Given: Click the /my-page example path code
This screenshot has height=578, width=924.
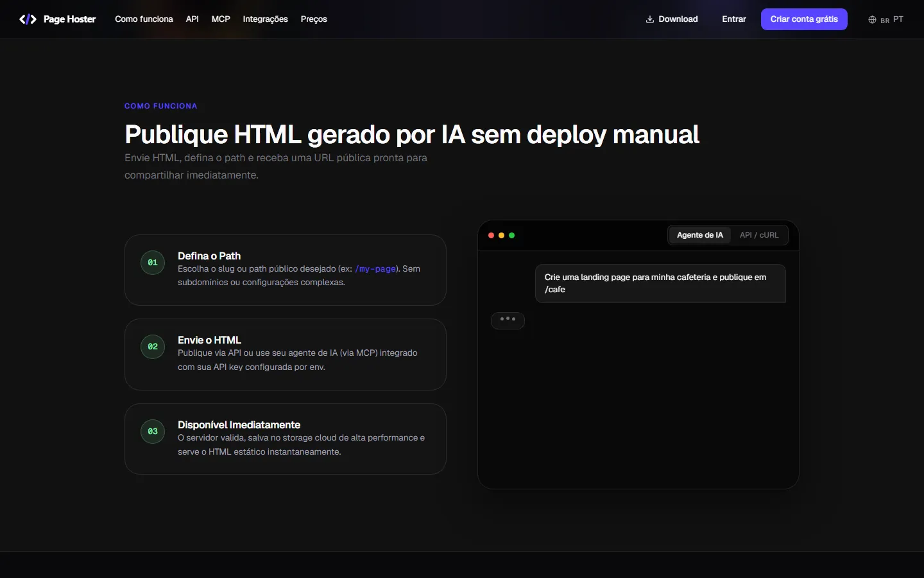Looking at the screenshot, I should [x=375, y=269].
